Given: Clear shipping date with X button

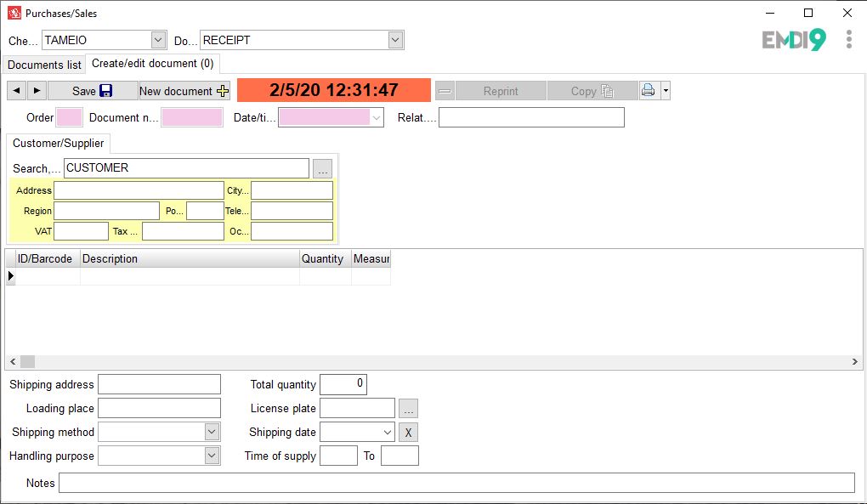Looking at the screenshot, I should pyautogui.click(x=408, y=433).
